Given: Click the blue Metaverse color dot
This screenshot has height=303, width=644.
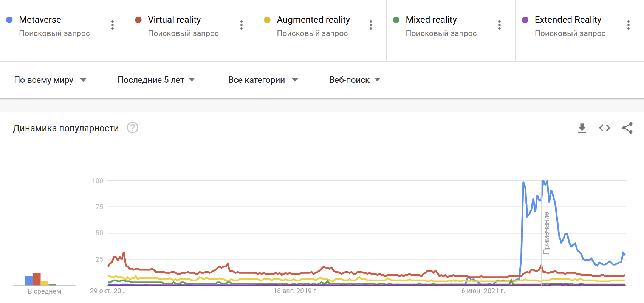Looking at the screenshot, I should point(10,20).
